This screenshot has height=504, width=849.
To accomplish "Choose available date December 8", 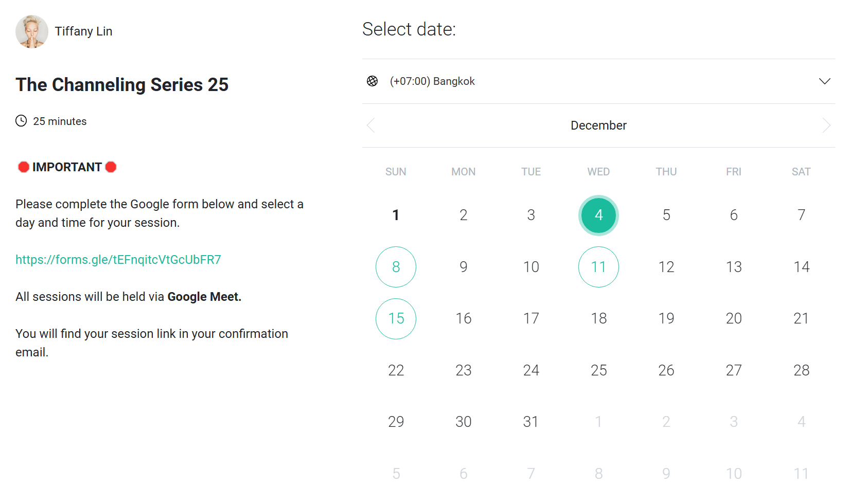I will pos(396,267).
